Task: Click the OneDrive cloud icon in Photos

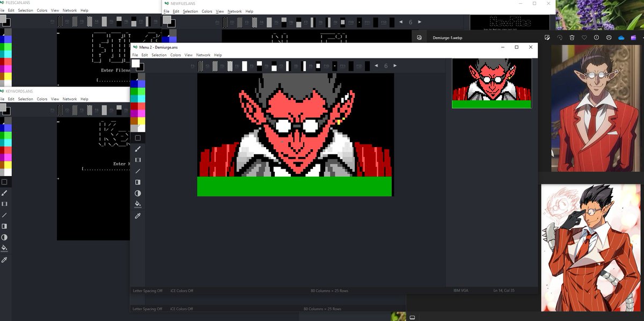Action: [621, 38]
